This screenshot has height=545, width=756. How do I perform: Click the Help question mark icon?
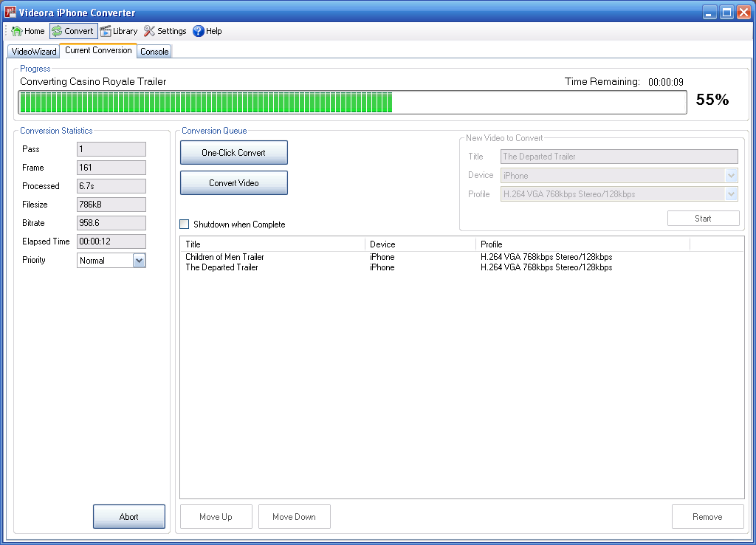199,31
